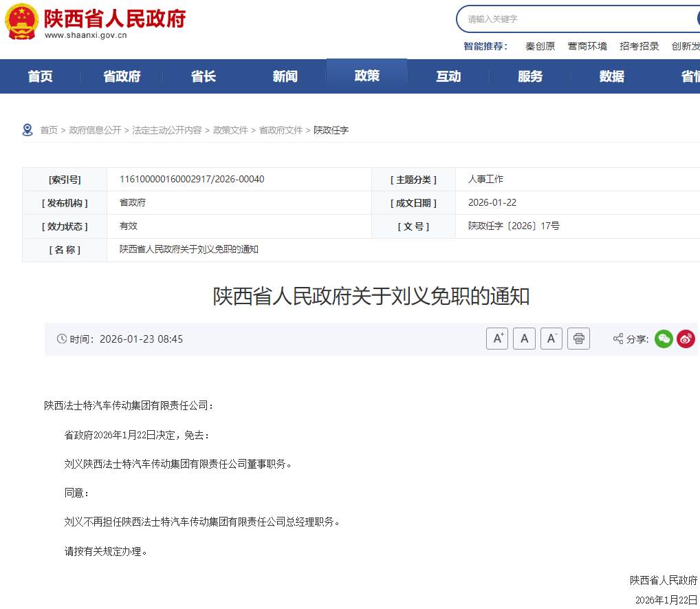Reduce text using the A- icon

click(551, 338)
